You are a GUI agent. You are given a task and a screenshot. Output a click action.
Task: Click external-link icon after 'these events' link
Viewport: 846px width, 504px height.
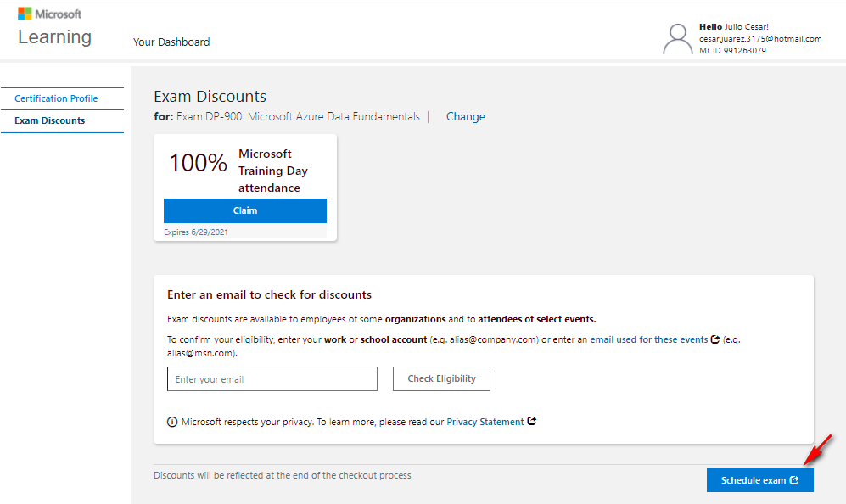(x=715, y=339)
